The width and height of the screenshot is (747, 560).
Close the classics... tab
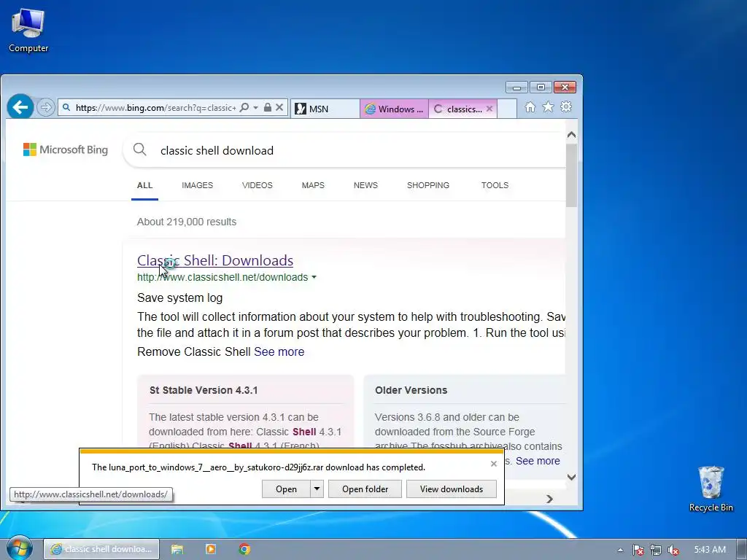[489, 109]
